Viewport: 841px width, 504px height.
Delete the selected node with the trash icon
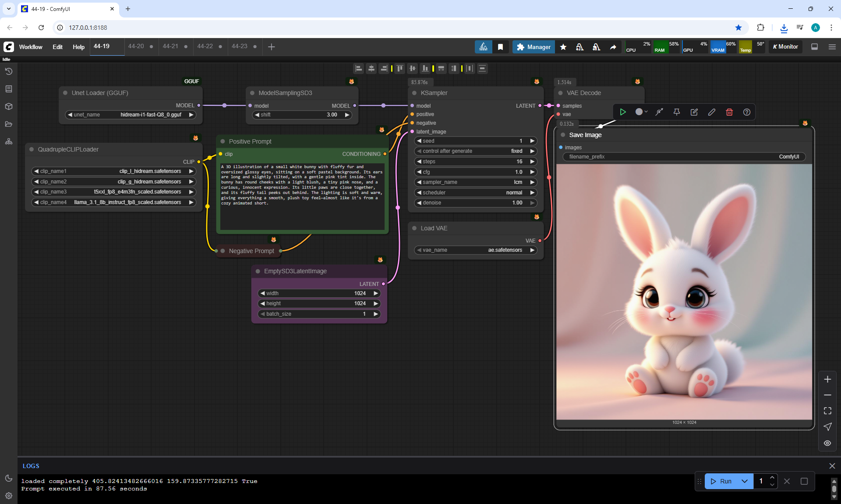pyautogui.click(x=729, y=112)
